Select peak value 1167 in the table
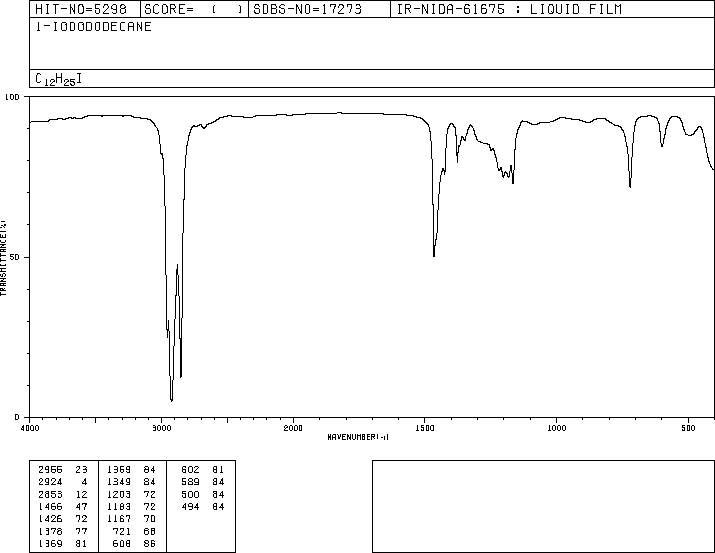 pyautogui.click(x=119, y=519)
